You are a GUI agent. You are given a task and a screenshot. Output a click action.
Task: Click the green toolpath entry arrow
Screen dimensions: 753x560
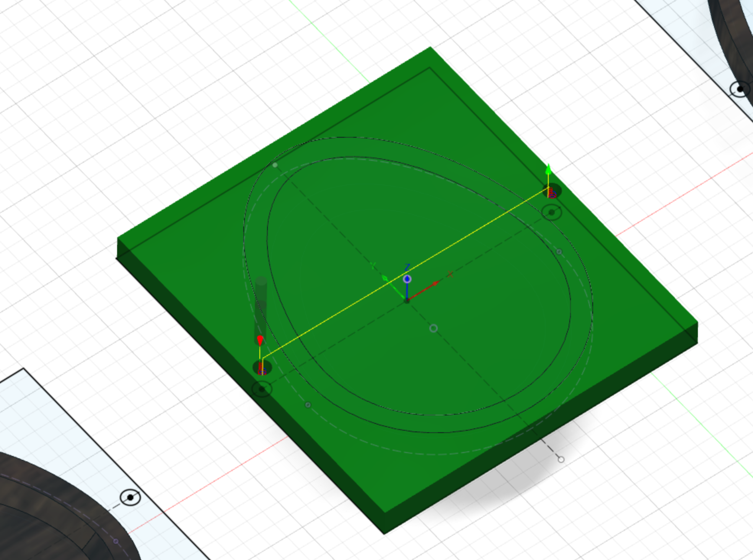click(x=548, y=169)
